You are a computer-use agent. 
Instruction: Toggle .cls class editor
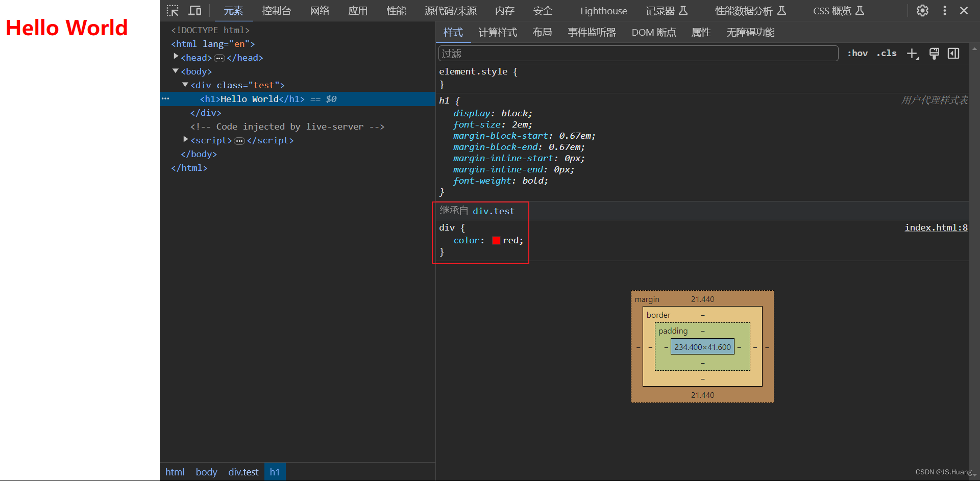coord(887,53)
